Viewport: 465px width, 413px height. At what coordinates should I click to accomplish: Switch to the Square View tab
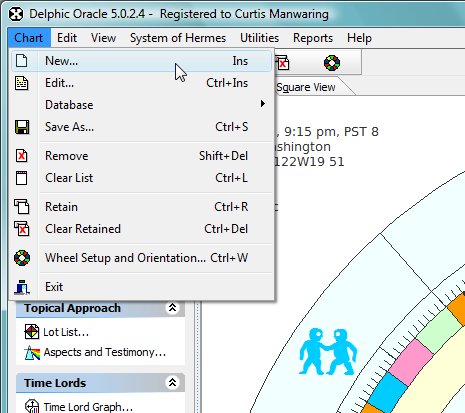coord(306,87)
